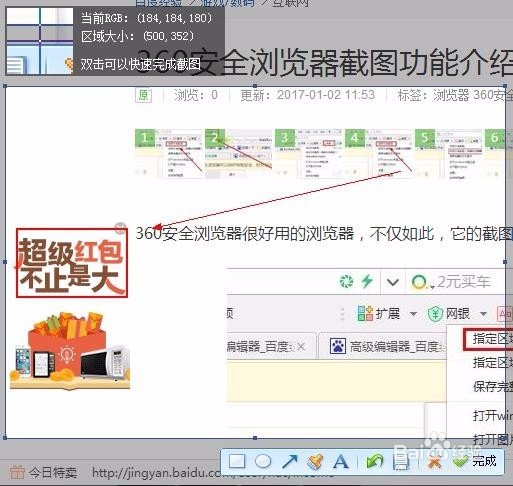513x486 pixels.
Task: Select the ellipse drawing tool
Action: 263,461
